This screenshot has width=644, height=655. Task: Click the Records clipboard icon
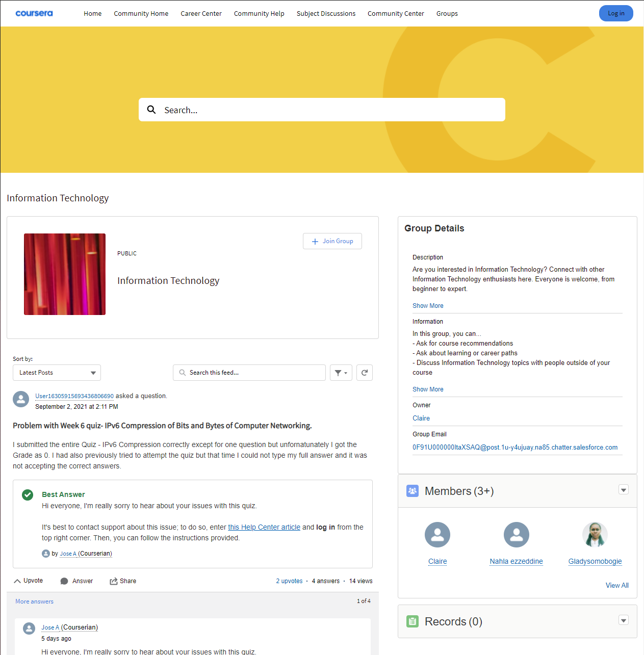[413, 621]
